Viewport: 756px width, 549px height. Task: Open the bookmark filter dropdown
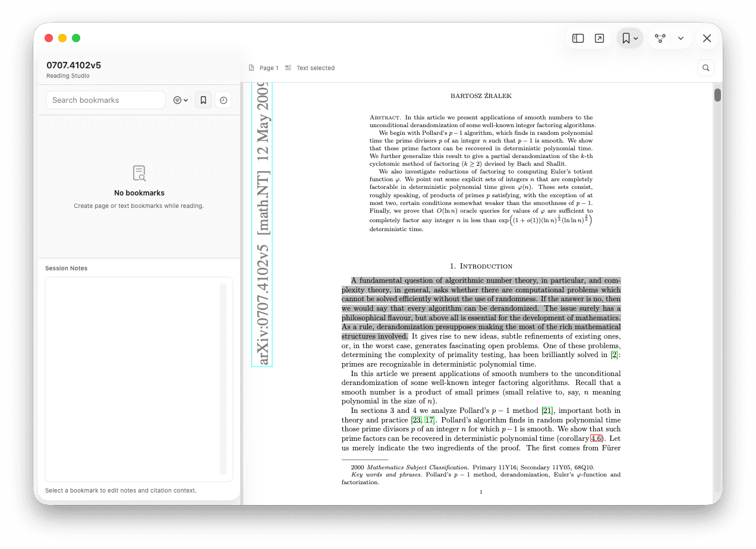(181, 100)
